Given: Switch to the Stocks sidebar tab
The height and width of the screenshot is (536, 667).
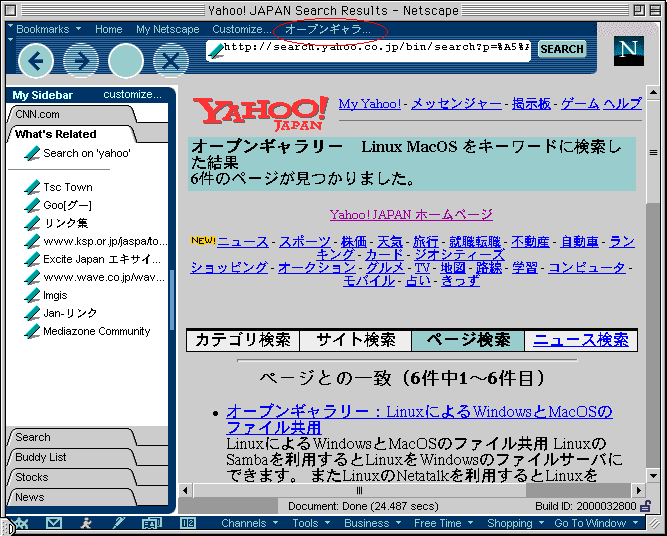Looking at the screenshot, I should (72, 477).
